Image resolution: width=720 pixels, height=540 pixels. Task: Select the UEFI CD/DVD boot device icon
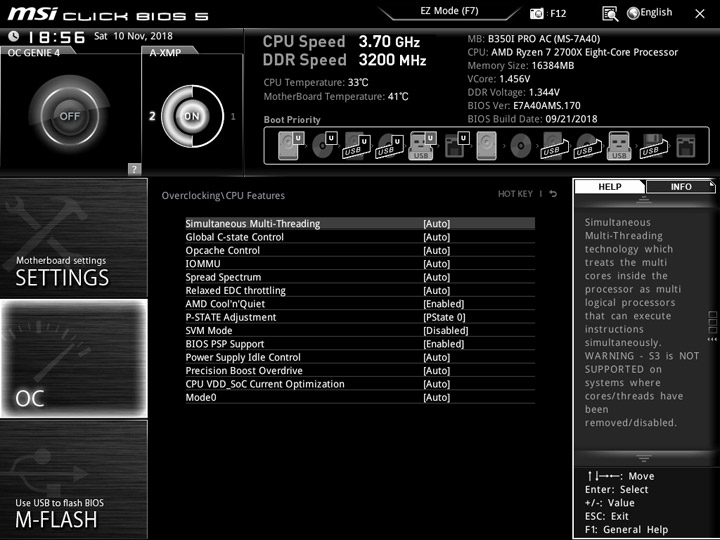[x=324, y=145]
